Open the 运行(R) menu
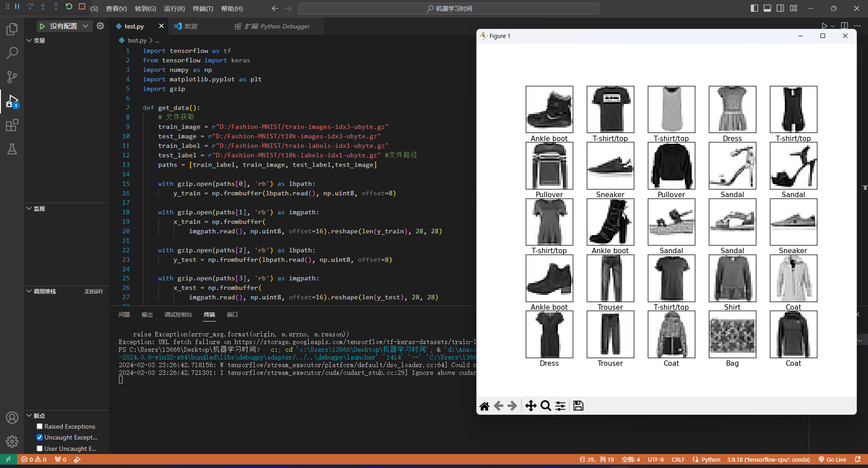868x468 pixels. [174, 9]
